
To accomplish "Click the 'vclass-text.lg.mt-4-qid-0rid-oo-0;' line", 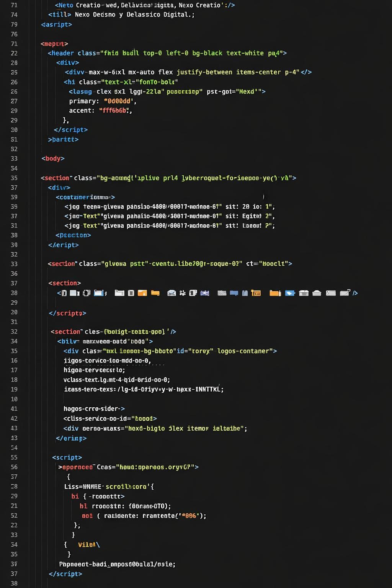I will [x=117, y=380].
